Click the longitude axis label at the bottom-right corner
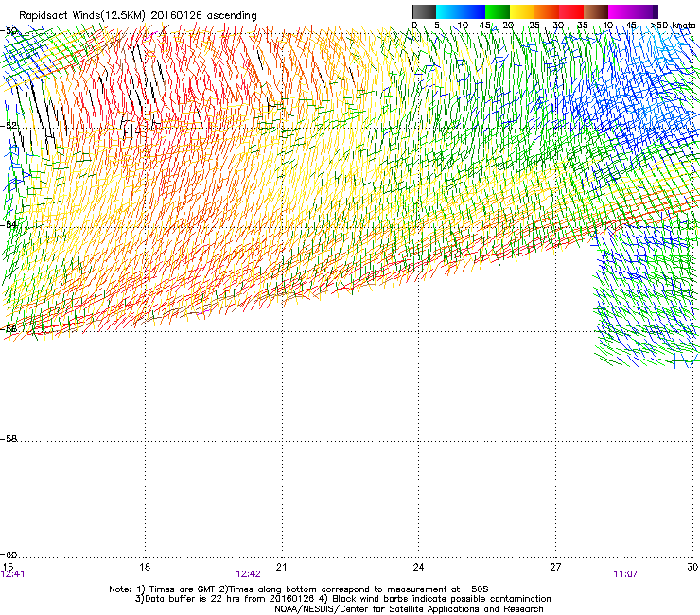700x615 pixels. pyautogui.click(x=692, y=567)
